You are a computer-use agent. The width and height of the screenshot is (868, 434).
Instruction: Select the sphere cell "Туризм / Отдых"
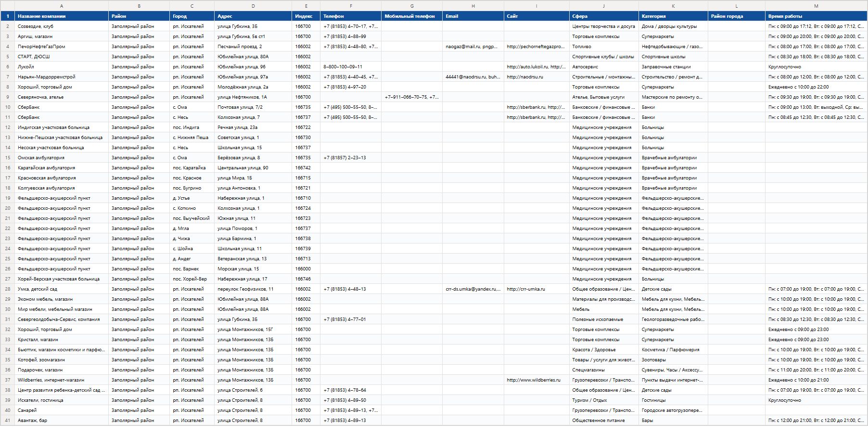point(604,400)
